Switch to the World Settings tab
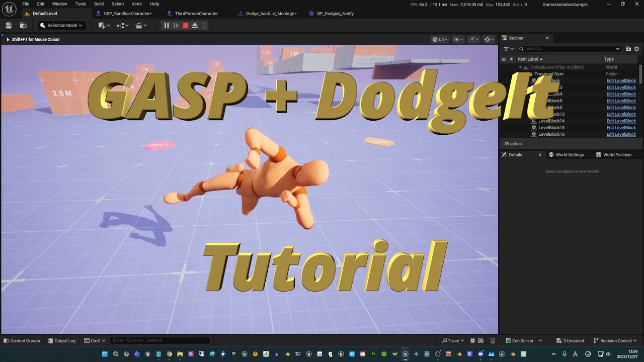 [567, 155]
